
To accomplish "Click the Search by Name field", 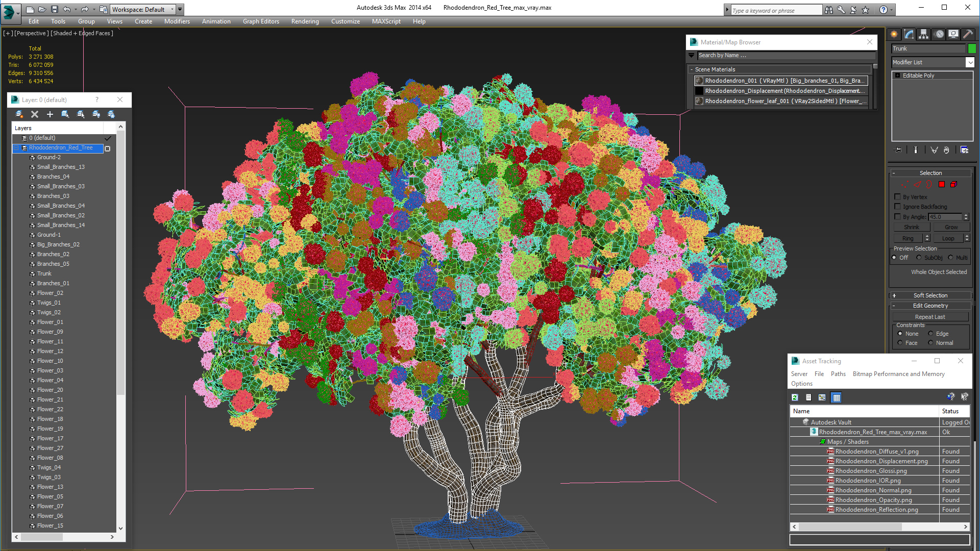I will 785,55.
